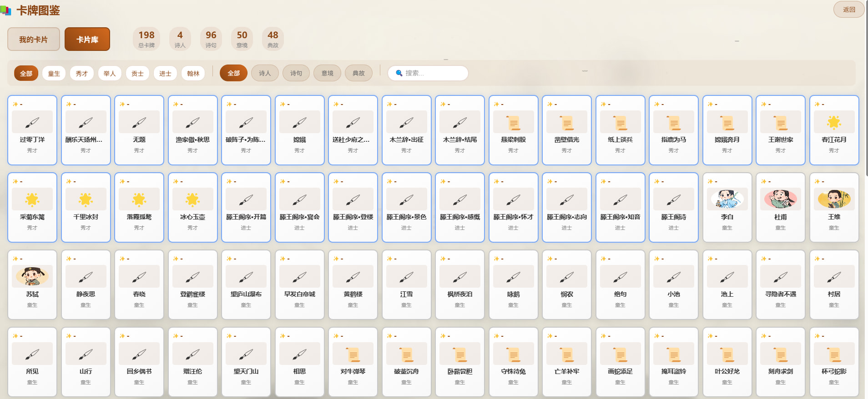Open the Su Shi (苏轼) portrait card
868x399 pixels.
pyautogui.click(x=32, y=276)
